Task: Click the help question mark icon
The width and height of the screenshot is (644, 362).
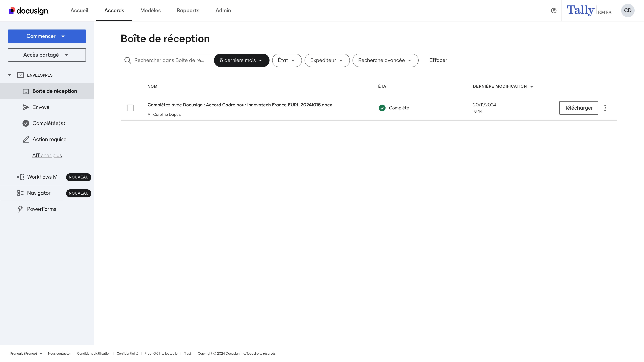Action: point(553,11)
